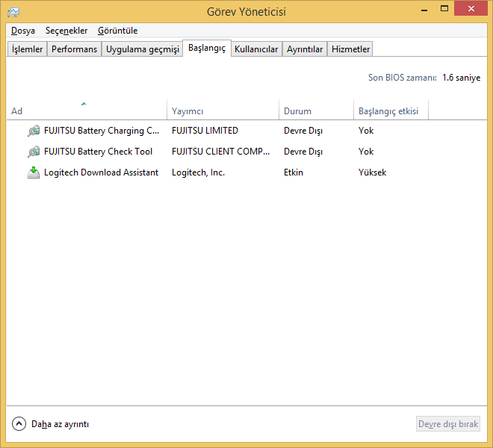Click the Logitech Download Assistant icon

click(34, 172)
